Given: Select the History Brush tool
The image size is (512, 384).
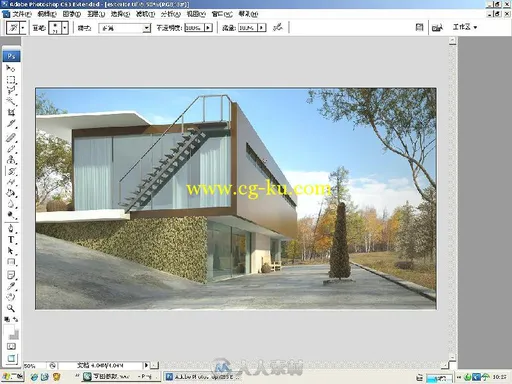Looking at the screenshot, I should (11, 171).
